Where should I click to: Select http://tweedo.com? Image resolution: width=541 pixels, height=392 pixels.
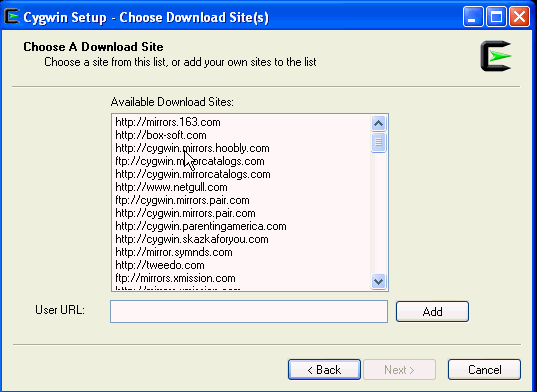tap(160, 265)
